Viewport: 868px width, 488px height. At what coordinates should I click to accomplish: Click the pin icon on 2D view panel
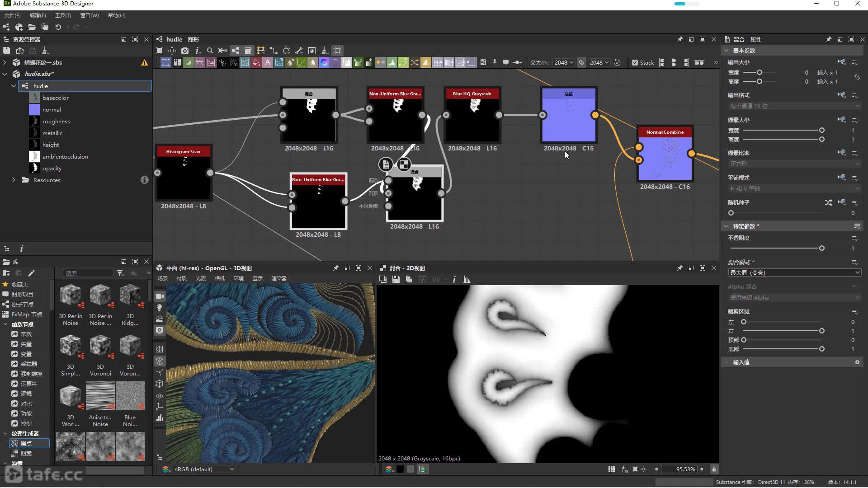679,268
